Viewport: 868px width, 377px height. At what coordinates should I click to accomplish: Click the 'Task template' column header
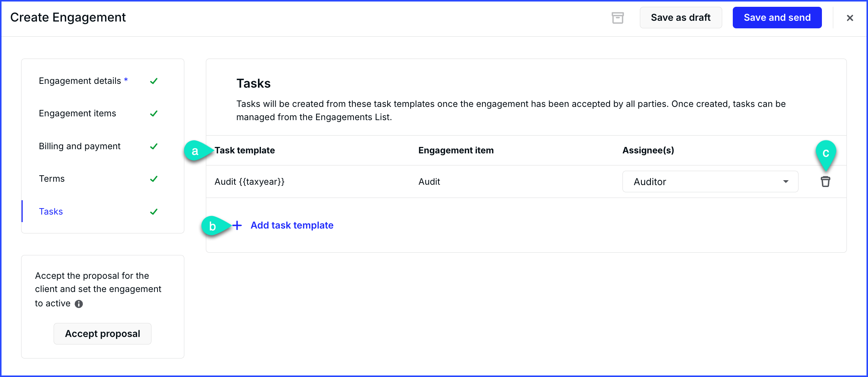[245, 150]
